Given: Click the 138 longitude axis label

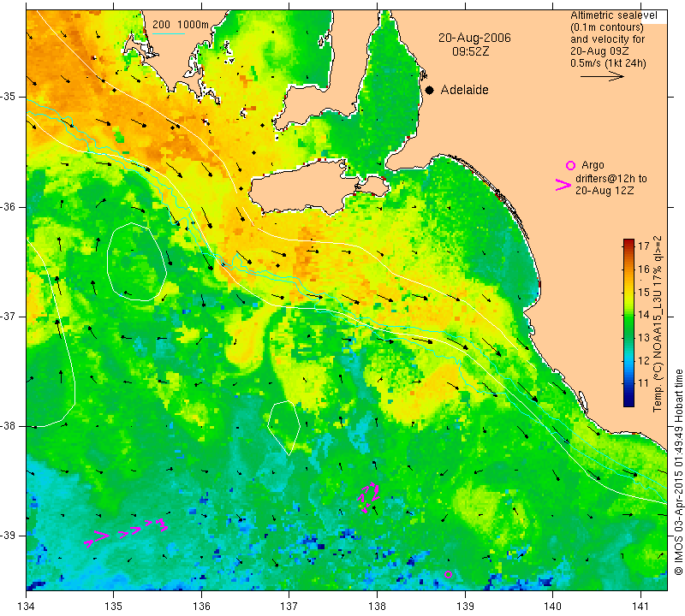Looking at the screenshot, I should point(377,606).
